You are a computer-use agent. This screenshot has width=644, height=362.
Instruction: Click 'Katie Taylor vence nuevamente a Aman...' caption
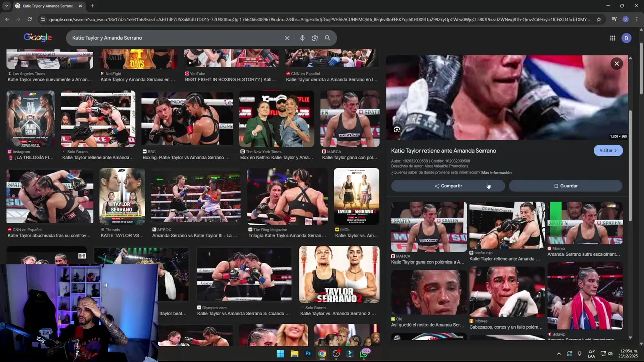[x=49, y=79]
